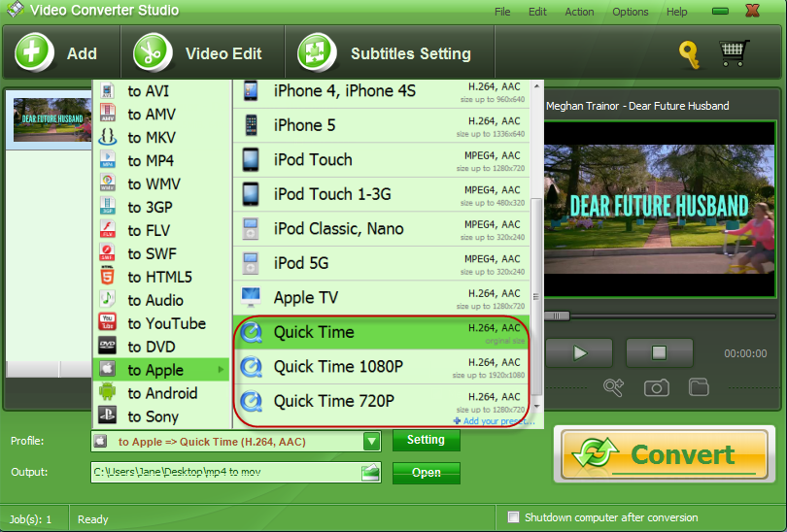Image resolution: width=787 pixels, height=532 pixels.
Task: Take snapshot with camera icon
Action: click(x=657, y=387)
